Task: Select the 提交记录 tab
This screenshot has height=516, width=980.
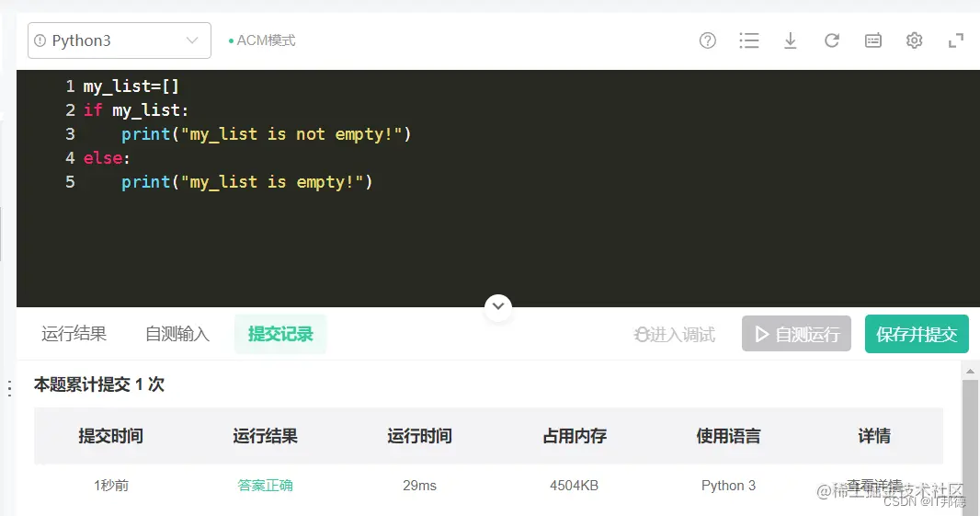Action: coord(280,334)
